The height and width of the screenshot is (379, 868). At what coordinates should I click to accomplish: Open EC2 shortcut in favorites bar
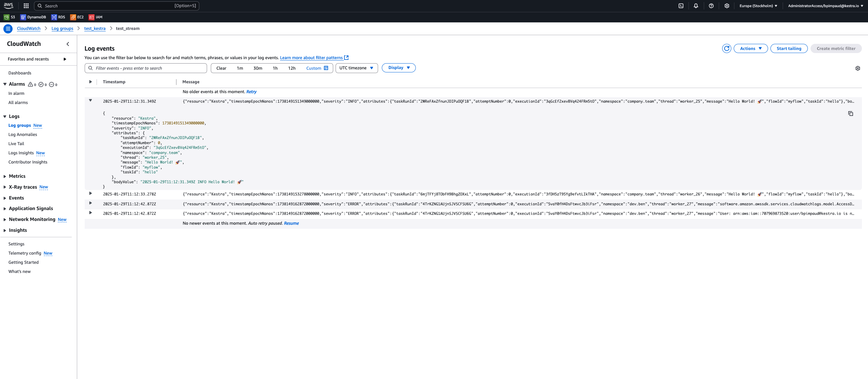(77, 17)
